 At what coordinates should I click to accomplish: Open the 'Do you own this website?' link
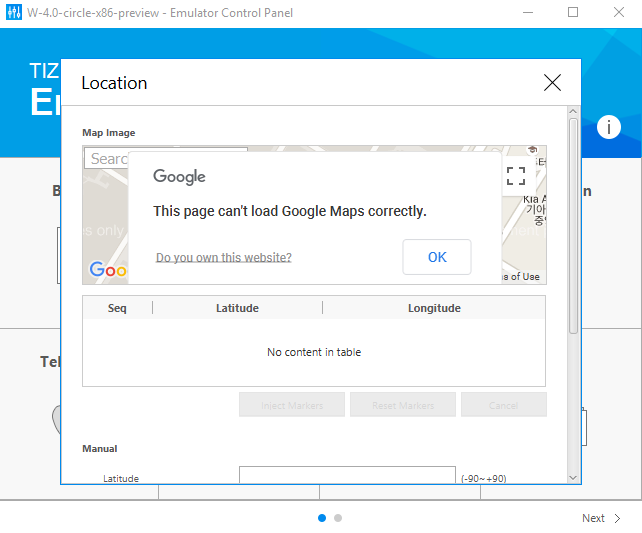click(224, 258)
